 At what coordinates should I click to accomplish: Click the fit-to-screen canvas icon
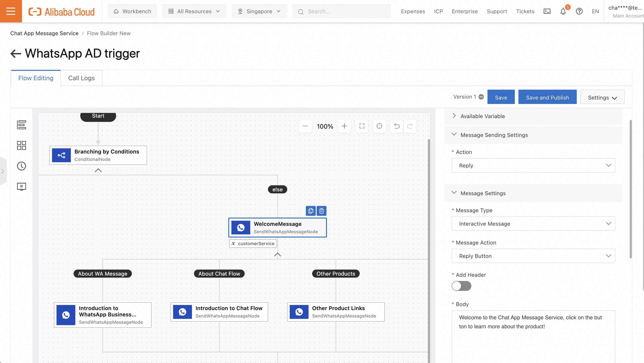pyautogui.click(x=362, y=126)
